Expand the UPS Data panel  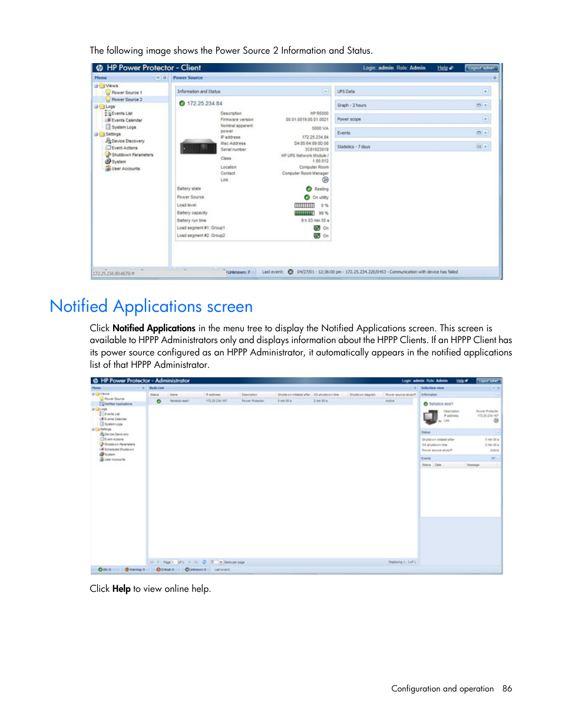(x=485, y=91)
